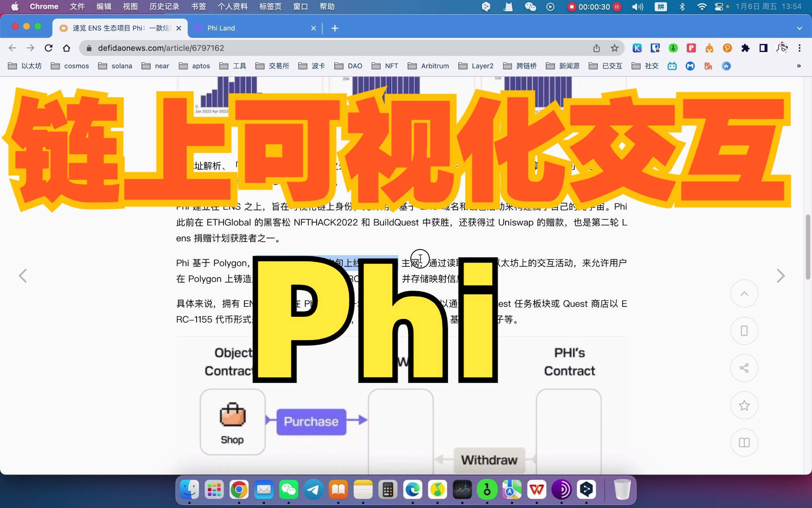Viewport: 812px width, 508px height.
Task: Open the Layer2 bookmark folder
Action: pyautogui.click(x=476, y=66)
